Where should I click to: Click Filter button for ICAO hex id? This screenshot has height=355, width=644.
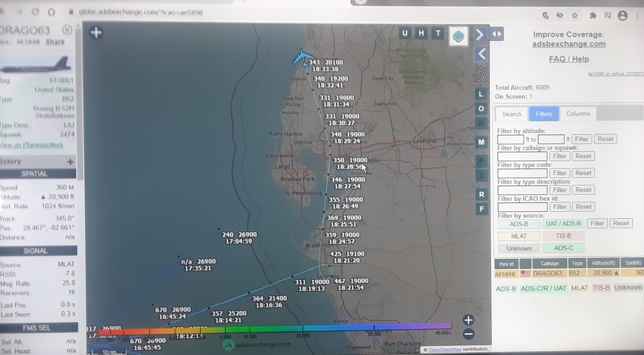click(560, 207)
